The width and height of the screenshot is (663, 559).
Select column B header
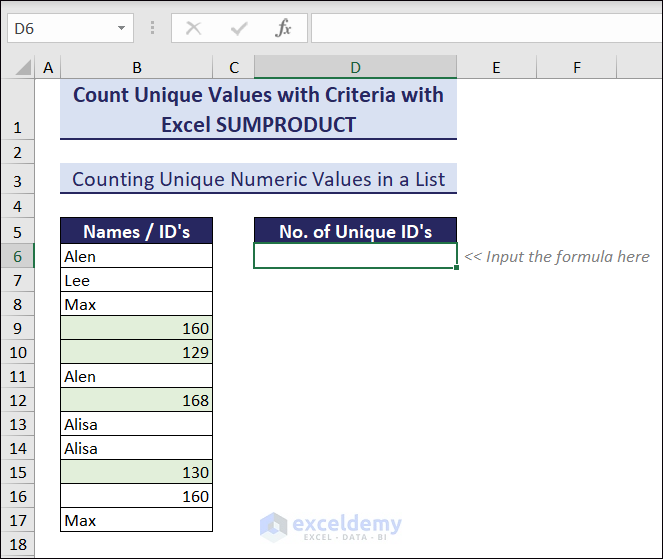pyautogui.click(x=136, y=67)
